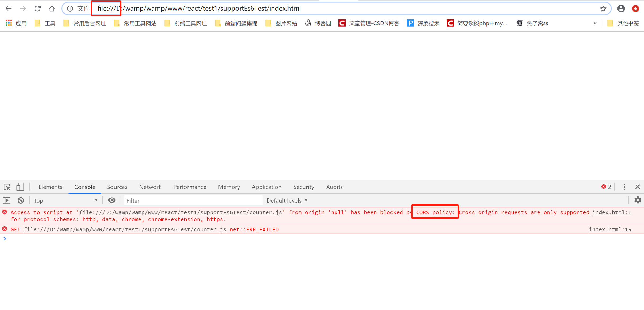Screen dimensions: 644x310
Task: Open the index.html:15 source link
Action: [610, 229]
